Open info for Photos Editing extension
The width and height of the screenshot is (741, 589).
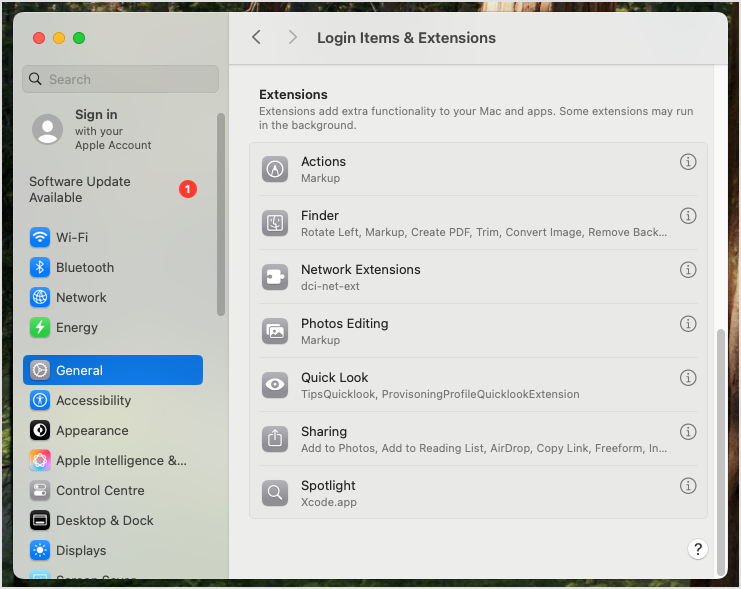point(688,323)
